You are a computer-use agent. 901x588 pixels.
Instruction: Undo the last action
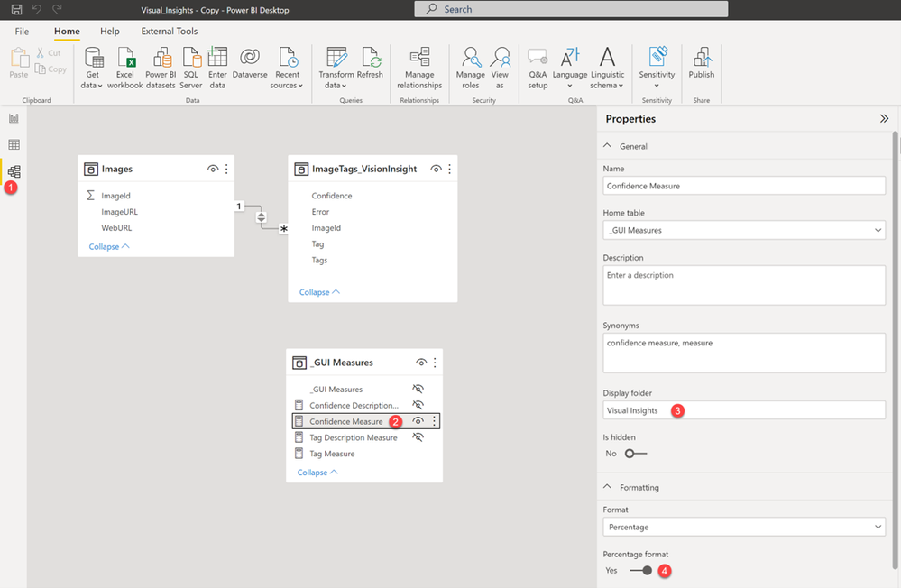pyautogui.click(x=37, y=9)
